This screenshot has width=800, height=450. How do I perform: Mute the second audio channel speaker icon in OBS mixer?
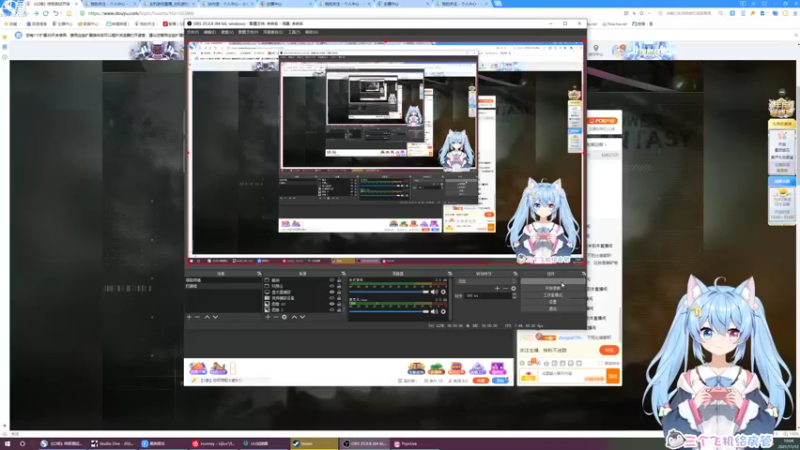click(434, 311)
